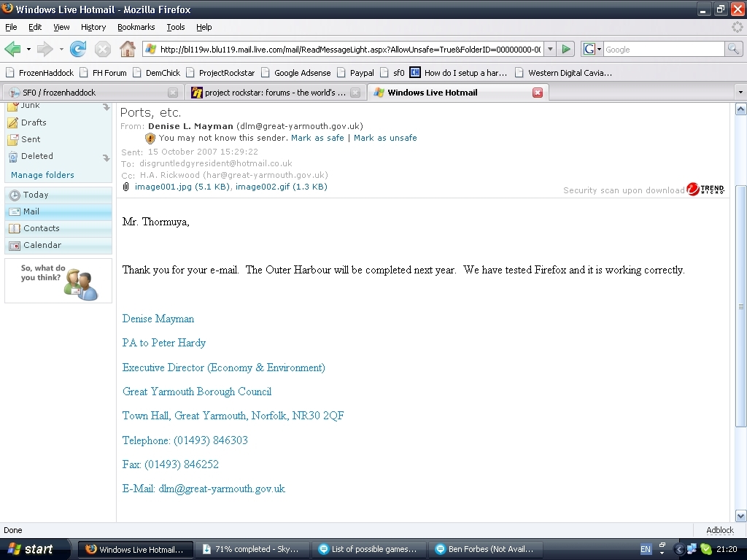Download image001.jpg attachment

(x=182, y=187)
